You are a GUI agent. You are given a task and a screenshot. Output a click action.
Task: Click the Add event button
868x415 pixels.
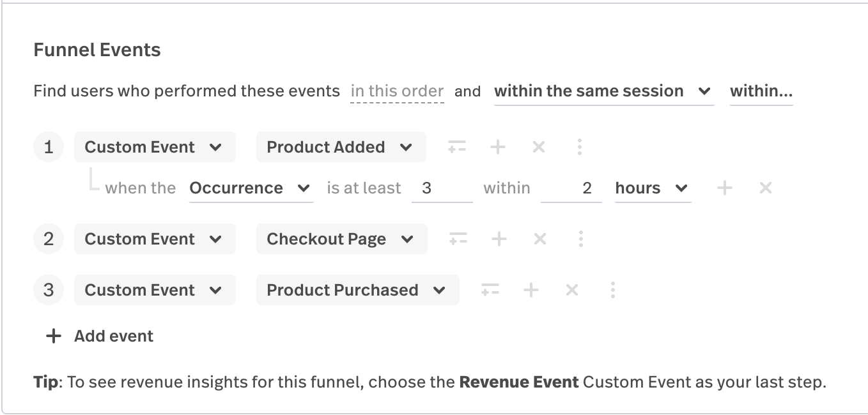[x=100, y=336]
